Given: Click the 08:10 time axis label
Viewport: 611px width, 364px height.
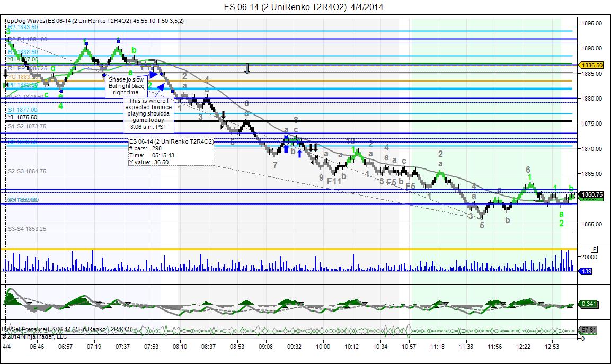Looking at the screenshot, I should [x=180, y=347].
